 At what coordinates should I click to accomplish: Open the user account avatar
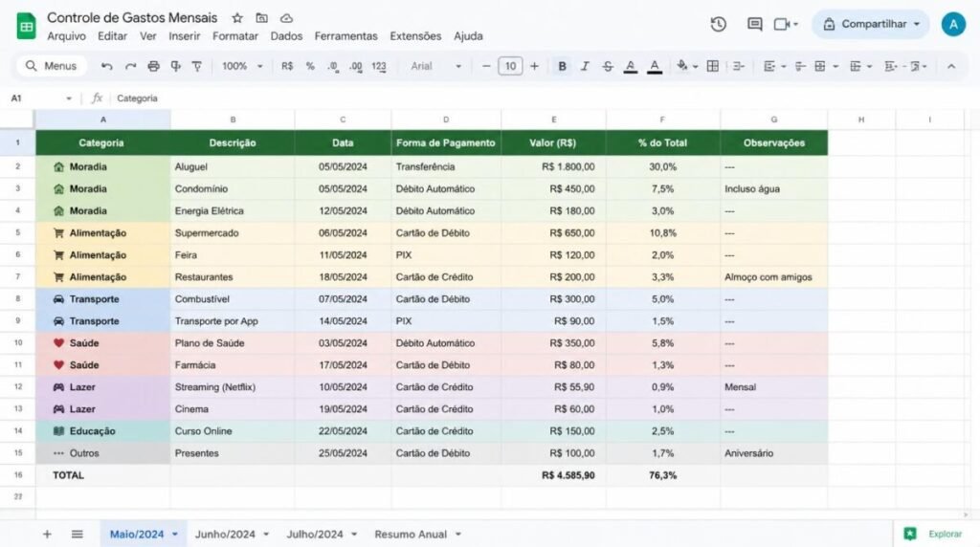(x=953, y=24)
